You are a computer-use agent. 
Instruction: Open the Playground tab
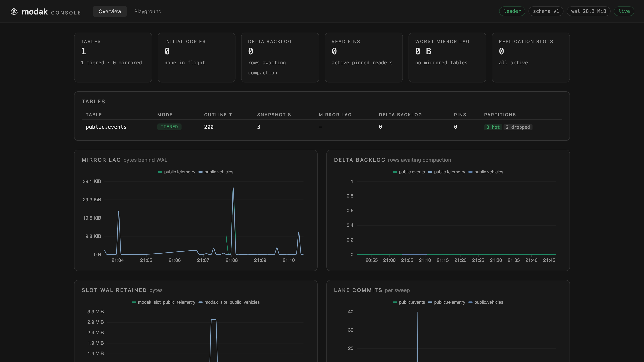(x=148, y=11)
